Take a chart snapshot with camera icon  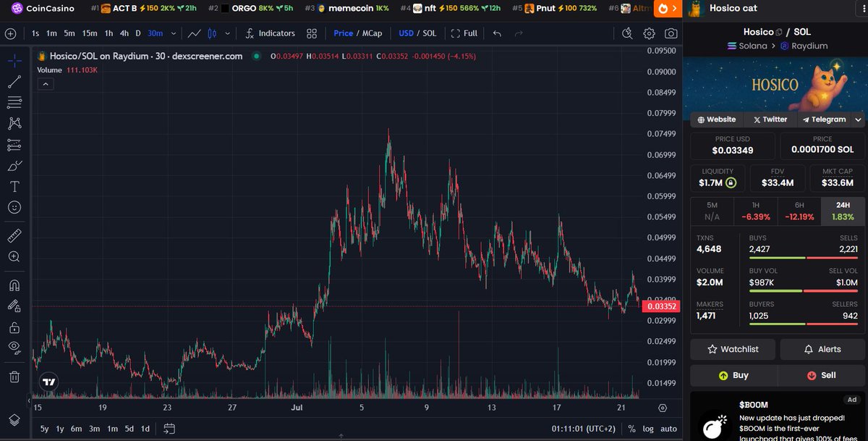tap(671, 33)
